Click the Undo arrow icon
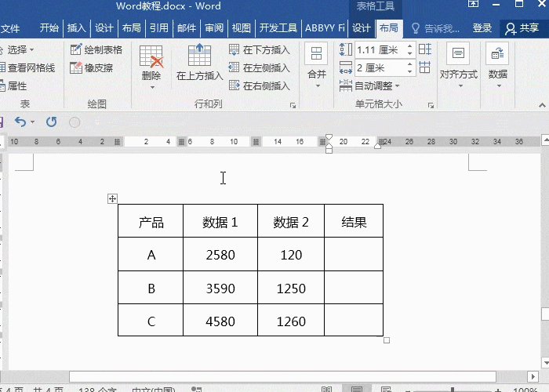 [20, 122]
